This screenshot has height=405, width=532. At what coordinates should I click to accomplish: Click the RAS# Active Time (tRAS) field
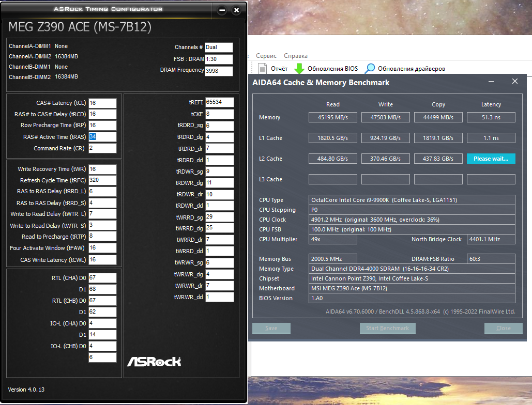pos(102,136)
